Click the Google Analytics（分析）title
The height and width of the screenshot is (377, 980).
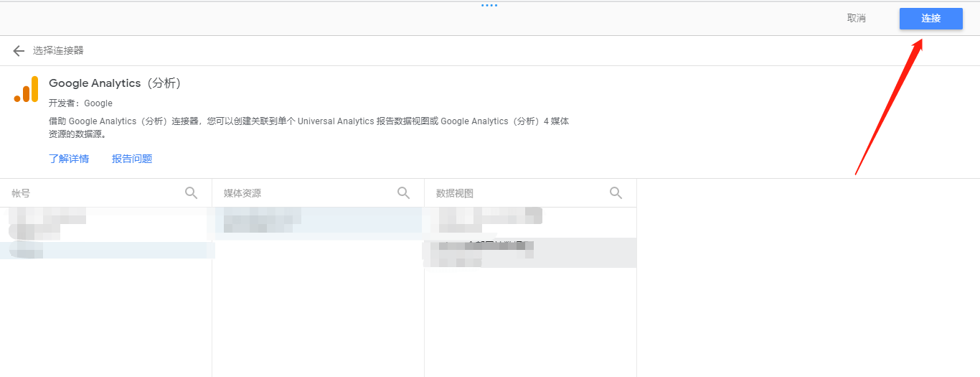coord(115,83)
